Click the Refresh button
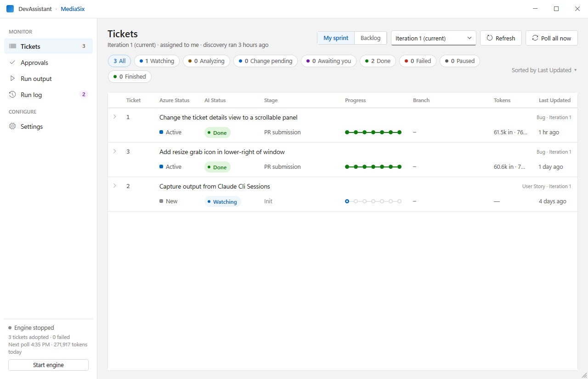The width and height of the screenshot is (588, 379). [x=501, y=38]
